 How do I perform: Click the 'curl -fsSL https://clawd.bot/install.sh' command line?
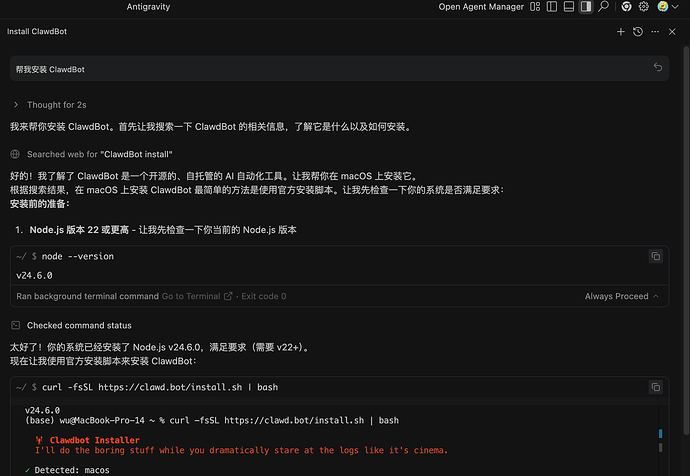(160, 387)
